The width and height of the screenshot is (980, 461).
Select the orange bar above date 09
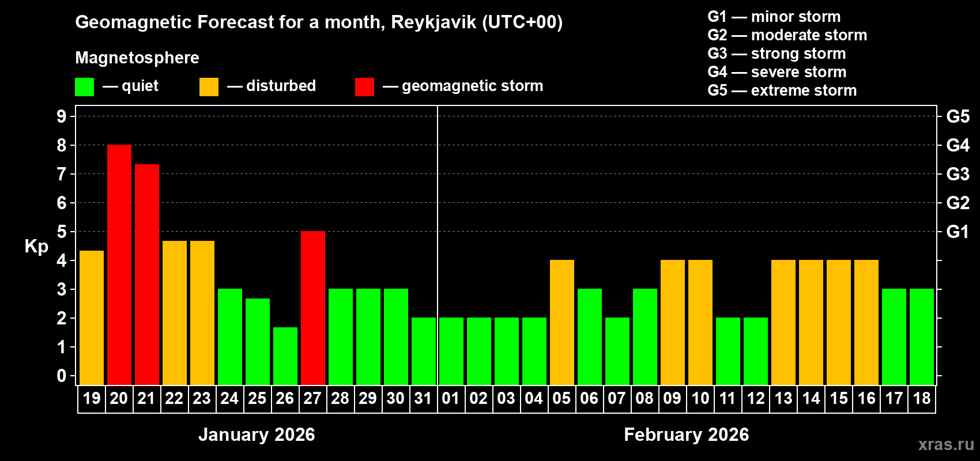pyautogui.click(x=673, y=323)
